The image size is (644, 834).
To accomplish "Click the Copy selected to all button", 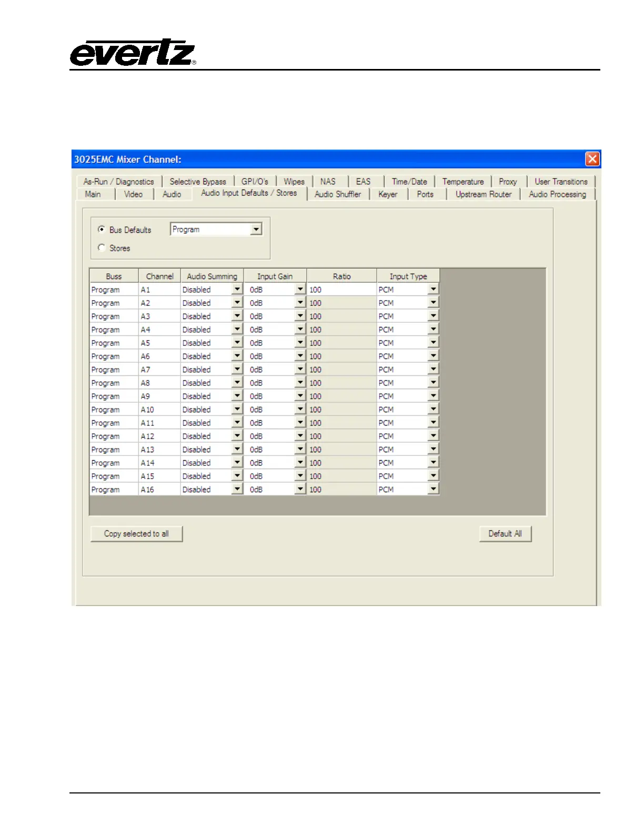I will [136, 534].
